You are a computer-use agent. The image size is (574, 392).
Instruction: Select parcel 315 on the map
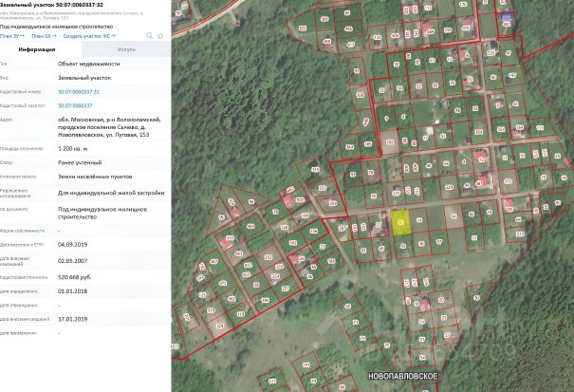(315, 170)
